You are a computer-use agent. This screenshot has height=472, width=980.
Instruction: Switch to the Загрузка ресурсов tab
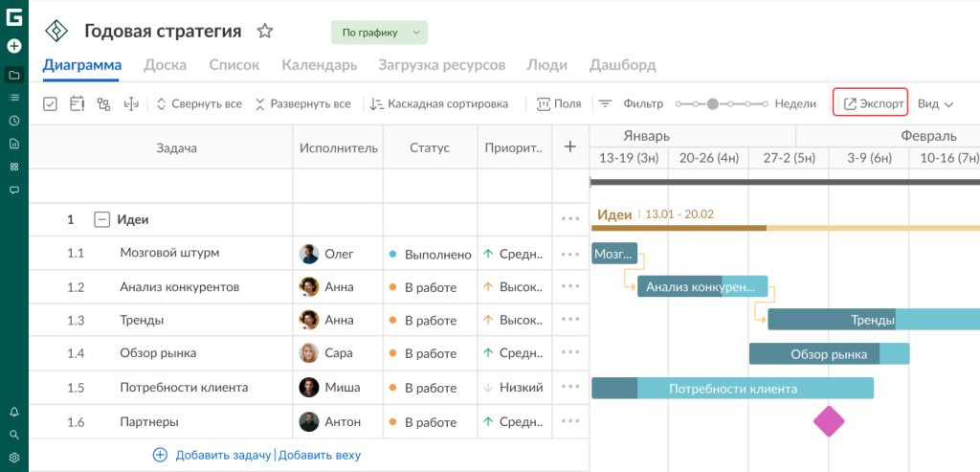coord(442,65)
